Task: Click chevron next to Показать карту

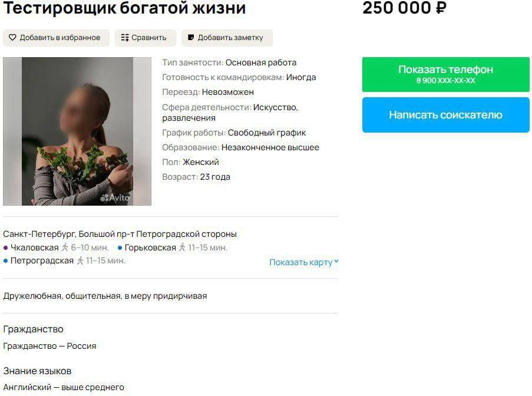Action: [x=336, y=262]
